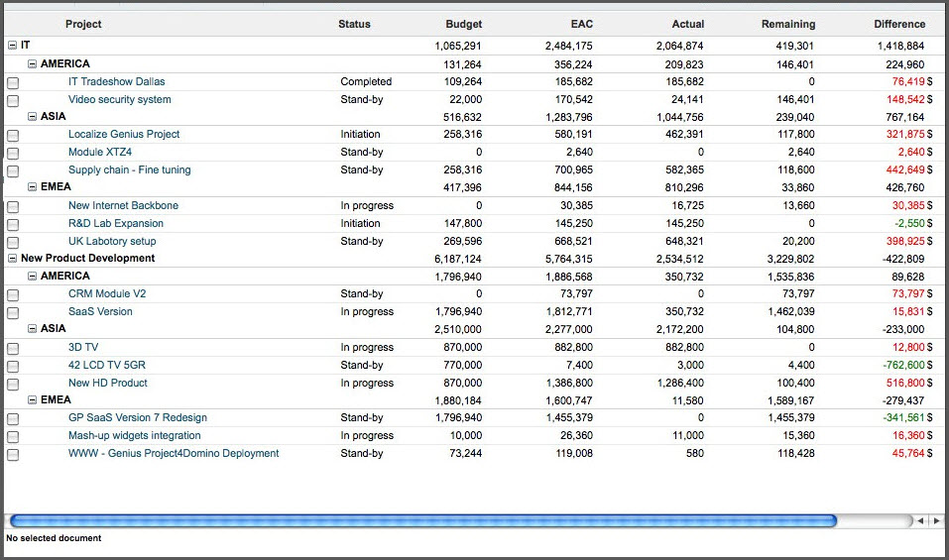949x560 pixels.
Task: Select the Module XTZ4 row checkbox
Action: 13,153
